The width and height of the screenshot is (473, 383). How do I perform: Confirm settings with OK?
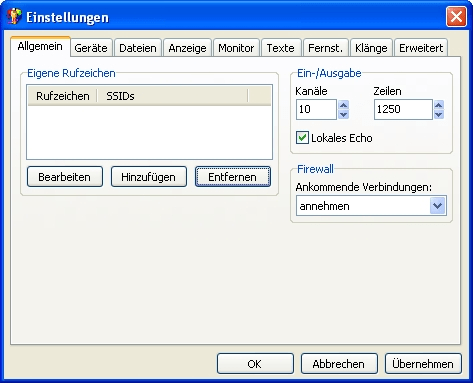255,364
